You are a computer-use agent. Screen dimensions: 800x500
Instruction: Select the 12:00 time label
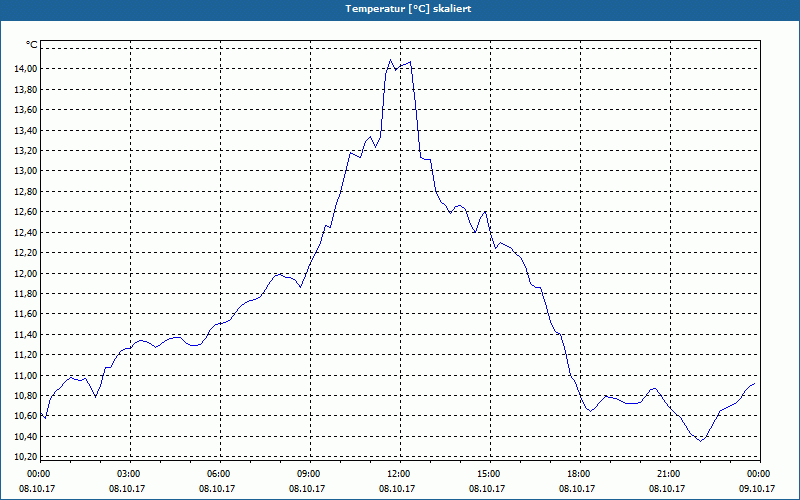click(400, 474)
